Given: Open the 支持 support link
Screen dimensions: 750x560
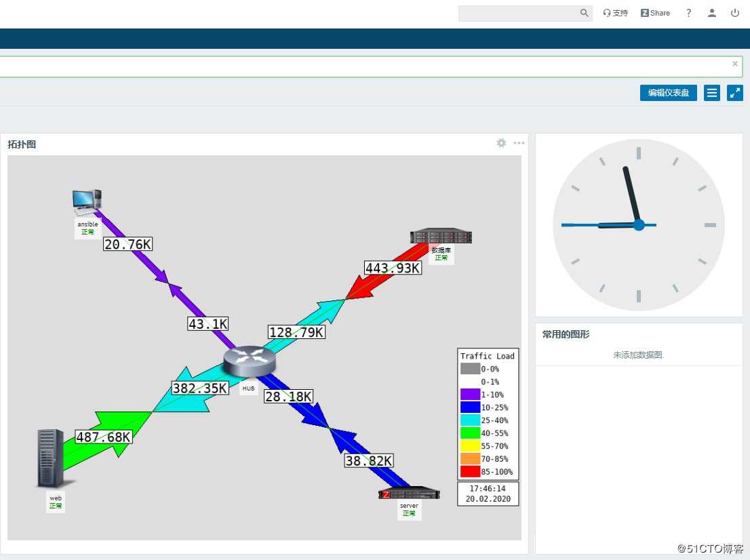Looking at the screenshot, I should (x=615, y=13).
